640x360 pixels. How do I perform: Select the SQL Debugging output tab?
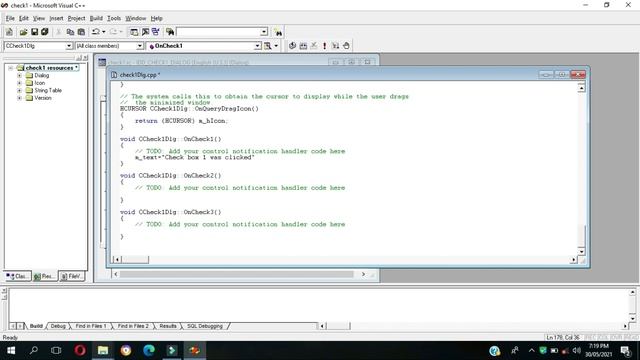point(205,326)
